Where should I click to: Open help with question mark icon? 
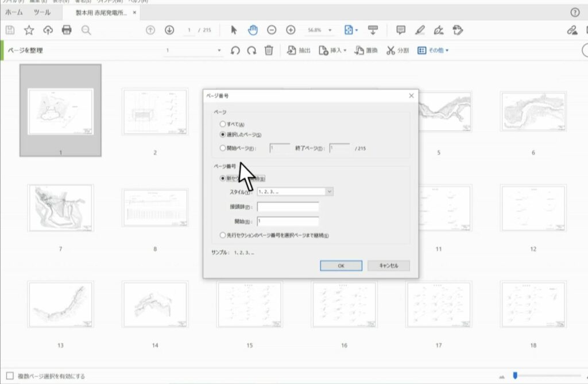click(x=575, y=13)
